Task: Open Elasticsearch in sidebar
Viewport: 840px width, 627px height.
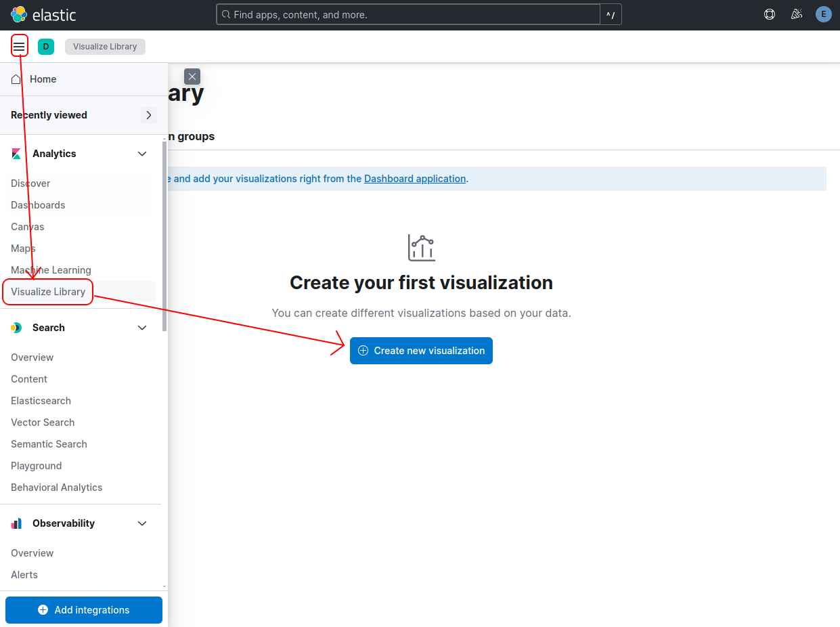Action: 41,401
